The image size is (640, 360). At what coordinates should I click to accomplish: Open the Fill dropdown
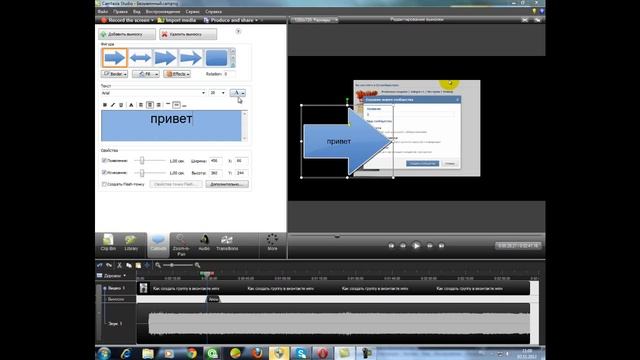tap(146, 74)
